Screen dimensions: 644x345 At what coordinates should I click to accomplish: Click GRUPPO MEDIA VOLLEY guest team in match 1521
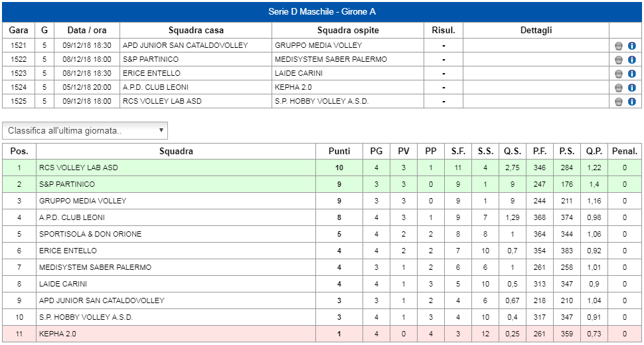point(318,45)
